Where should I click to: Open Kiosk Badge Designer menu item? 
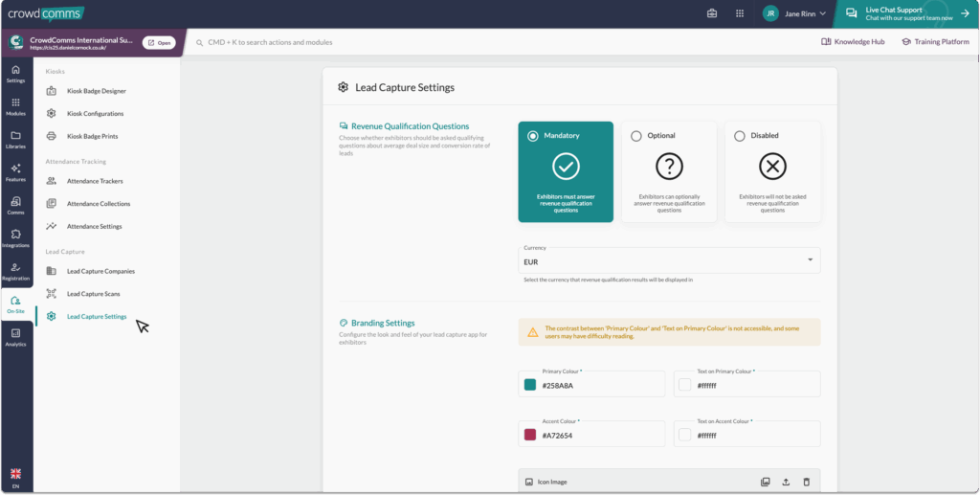tap(96, 91)
